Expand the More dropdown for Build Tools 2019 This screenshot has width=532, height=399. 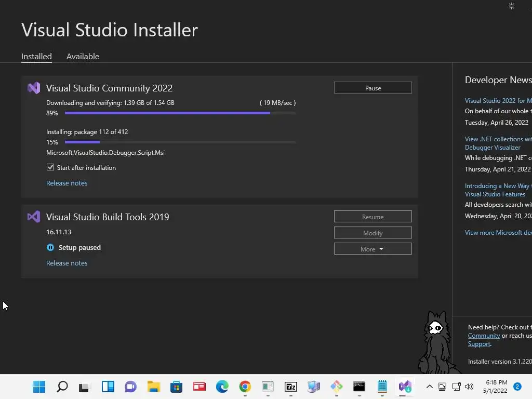373,249
